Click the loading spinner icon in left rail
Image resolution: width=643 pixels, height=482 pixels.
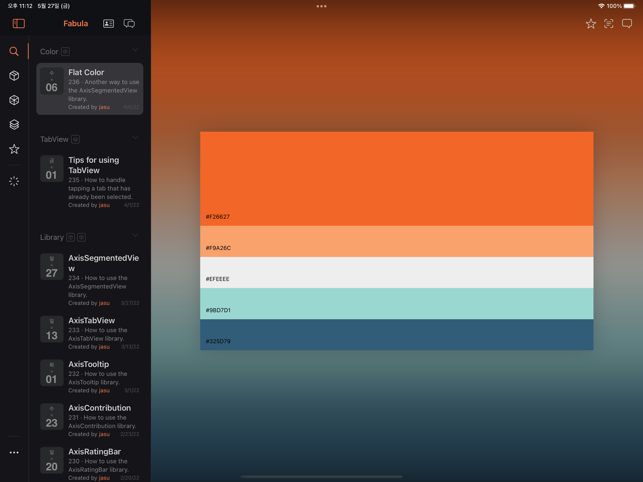point(14,181)
